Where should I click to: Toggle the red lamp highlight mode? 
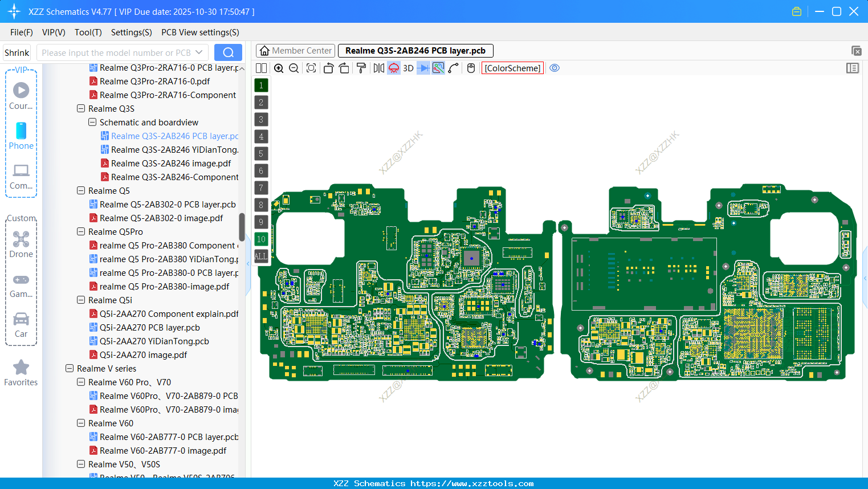[393, 68]
